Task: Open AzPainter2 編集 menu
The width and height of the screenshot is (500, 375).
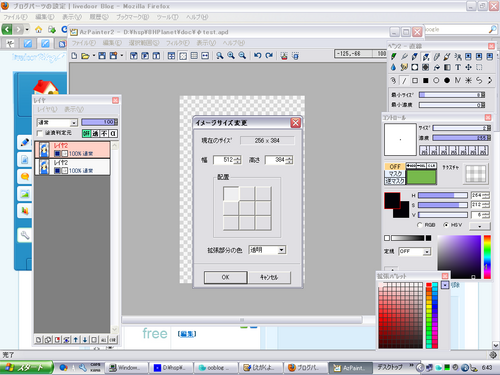Action: pos(112,43)
